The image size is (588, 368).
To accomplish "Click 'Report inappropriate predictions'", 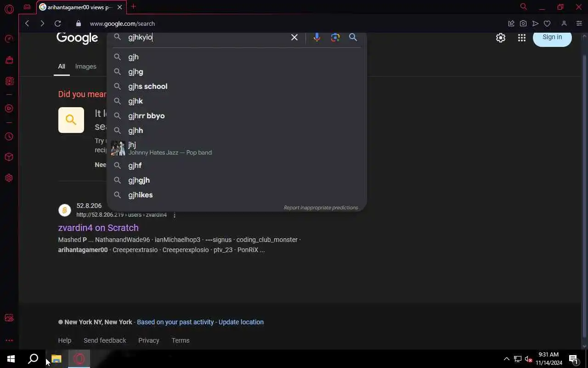I will coord(321,207).
